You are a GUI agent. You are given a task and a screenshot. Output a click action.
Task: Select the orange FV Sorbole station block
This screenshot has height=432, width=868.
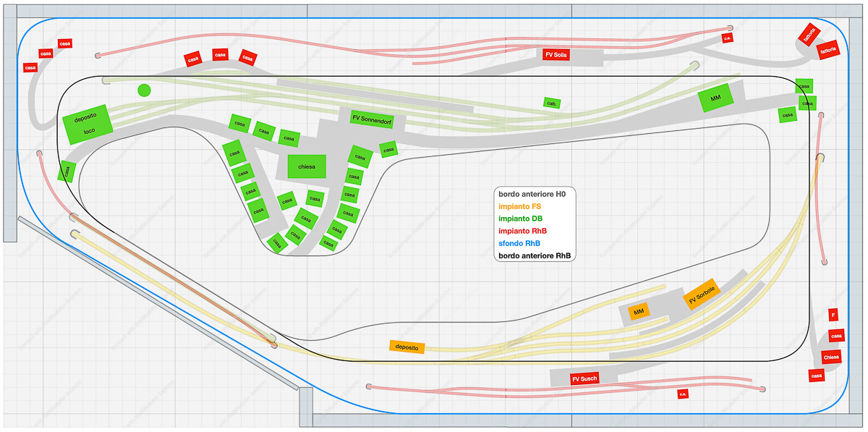pyautogui.click(x=702, y=294)
